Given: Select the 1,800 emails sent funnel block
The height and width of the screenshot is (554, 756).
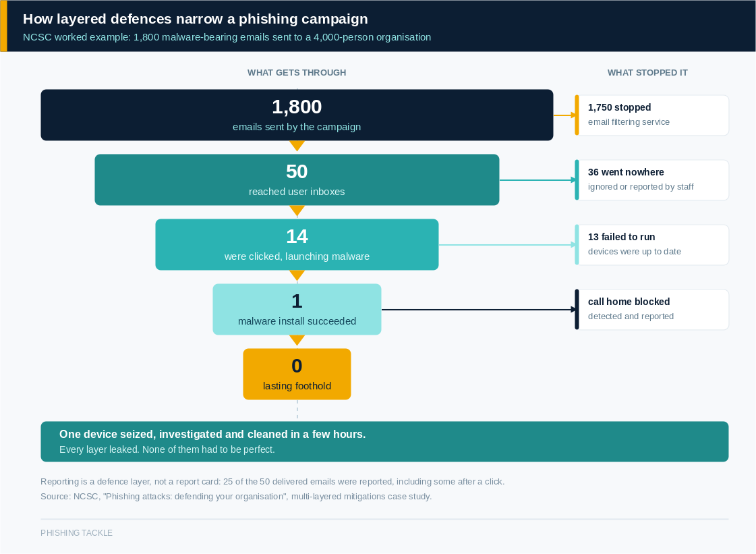Looking at the screenshot, I should [297, 115].
